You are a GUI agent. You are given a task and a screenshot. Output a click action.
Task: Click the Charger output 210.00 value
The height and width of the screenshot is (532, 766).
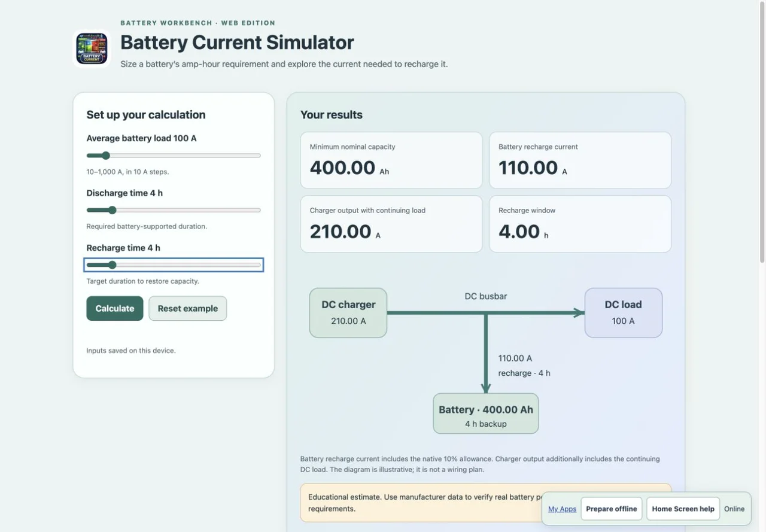[x=341, y=231]
